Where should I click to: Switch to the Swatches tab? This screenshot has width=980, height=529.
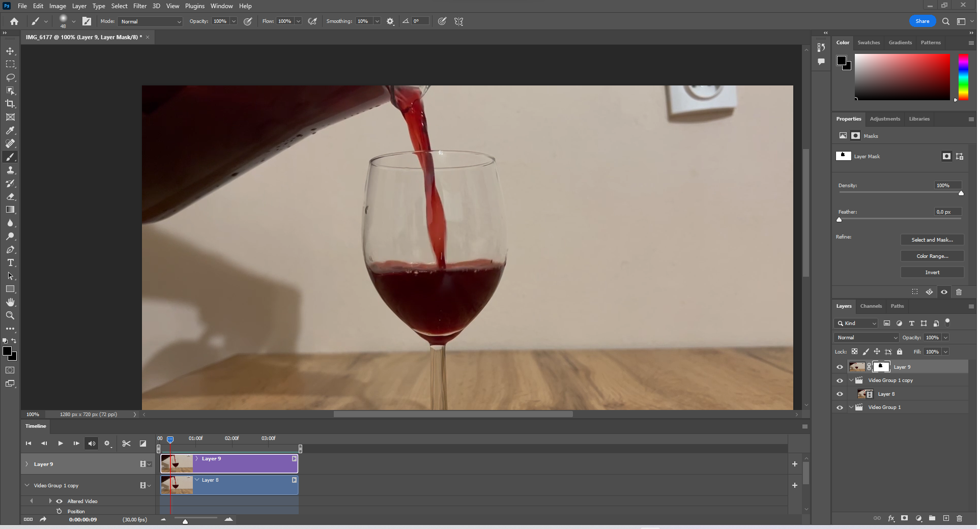pos(869,43)
